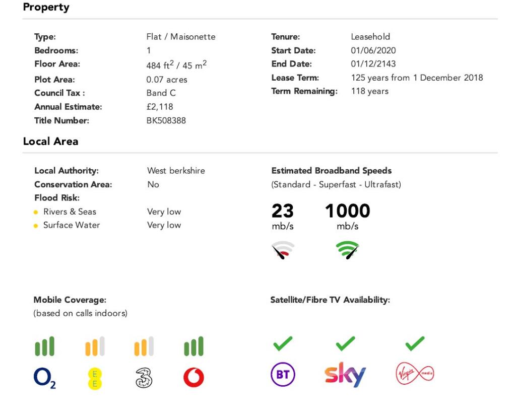Click the Virgin Media logo

click(x=415, y=374)
